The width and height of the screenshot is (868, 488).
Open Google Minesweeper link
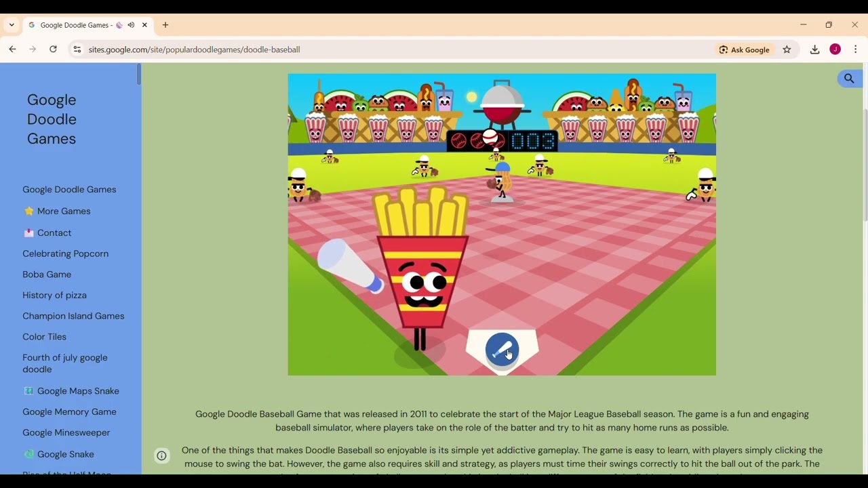(66, 432)
